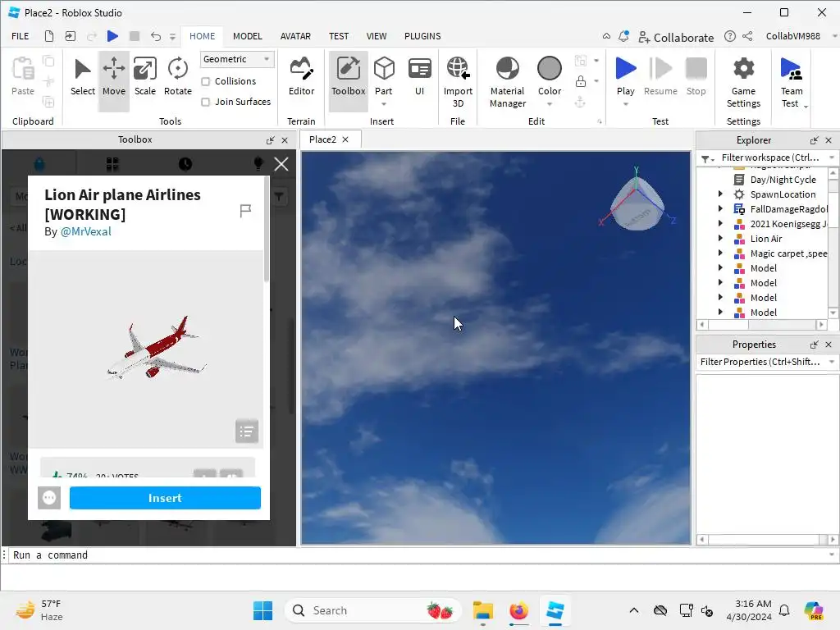
Task: Pick the Rotate tool
Action: tap(177, 76)
